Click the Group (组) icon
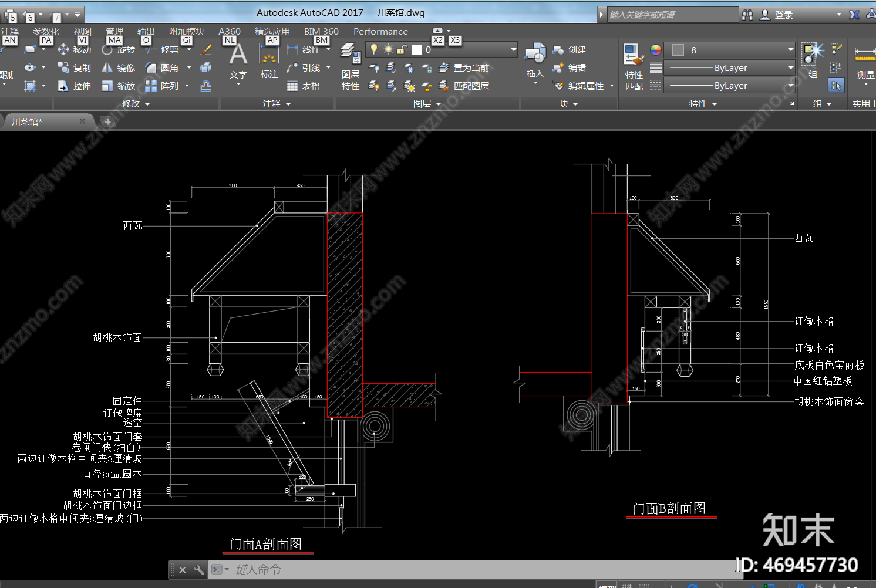 coord(813,60)
